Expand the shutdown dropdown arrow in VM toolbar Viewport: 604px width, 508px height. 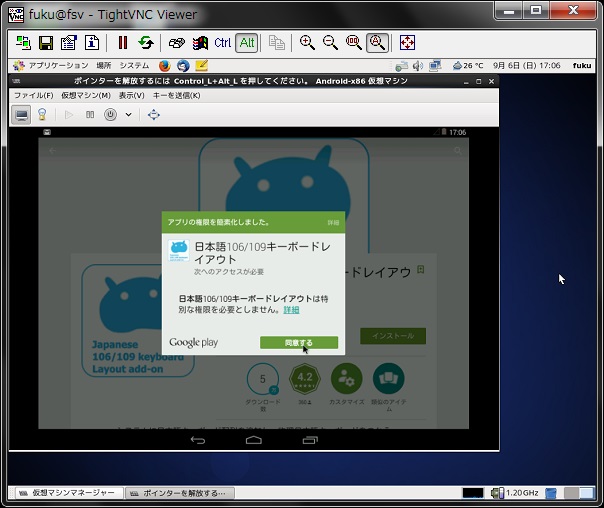129,114
